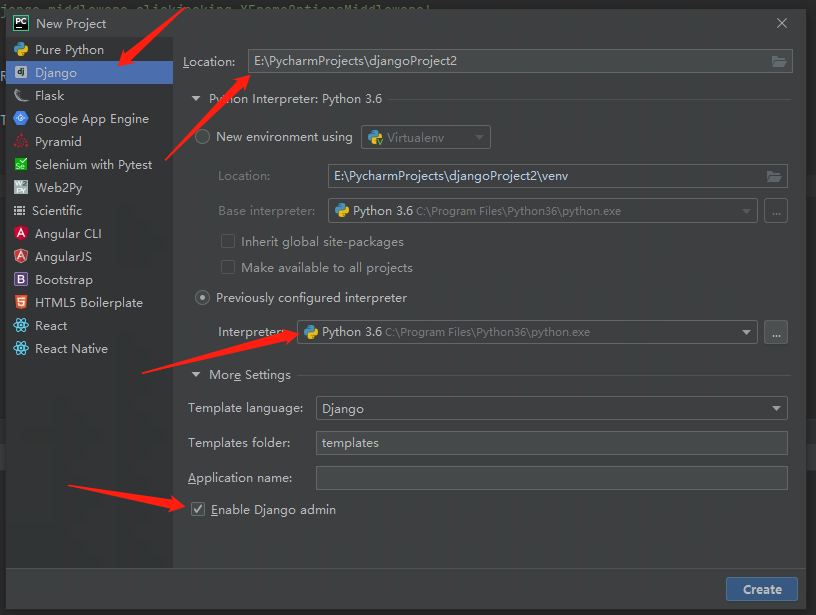Open Virtualenv environment type dropdown
Image resolution: width=816 pixels, height=615 pixels.
click(426, 137)
